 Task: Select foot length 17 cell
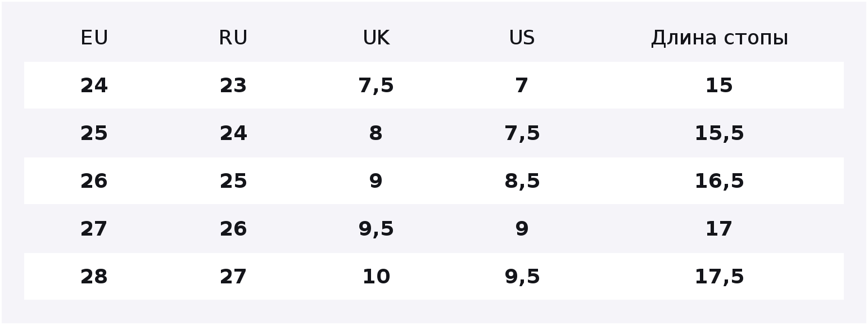719,229
